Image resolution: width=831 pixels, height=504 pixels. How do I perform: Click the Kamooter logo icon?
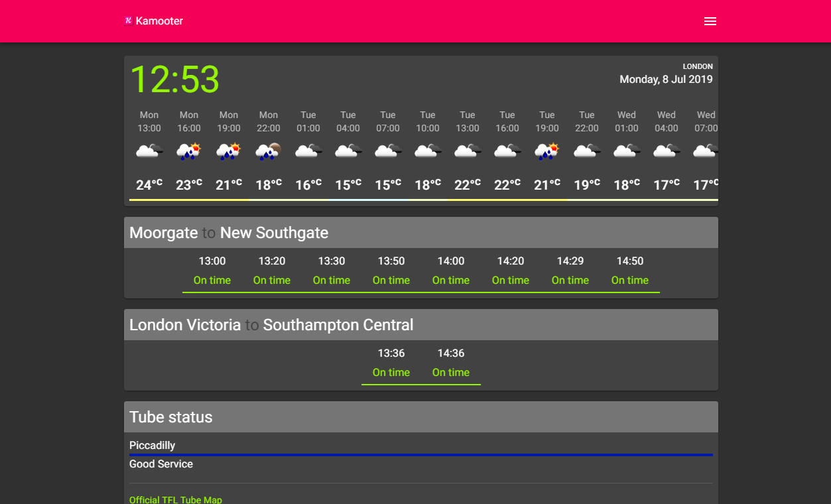129,21
